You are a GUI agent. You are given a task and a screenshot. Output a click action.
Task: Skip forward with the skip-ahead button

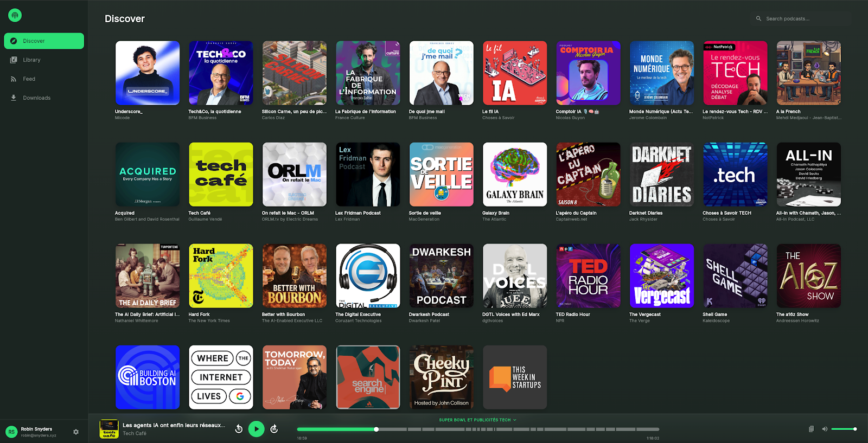coord(274,429)
